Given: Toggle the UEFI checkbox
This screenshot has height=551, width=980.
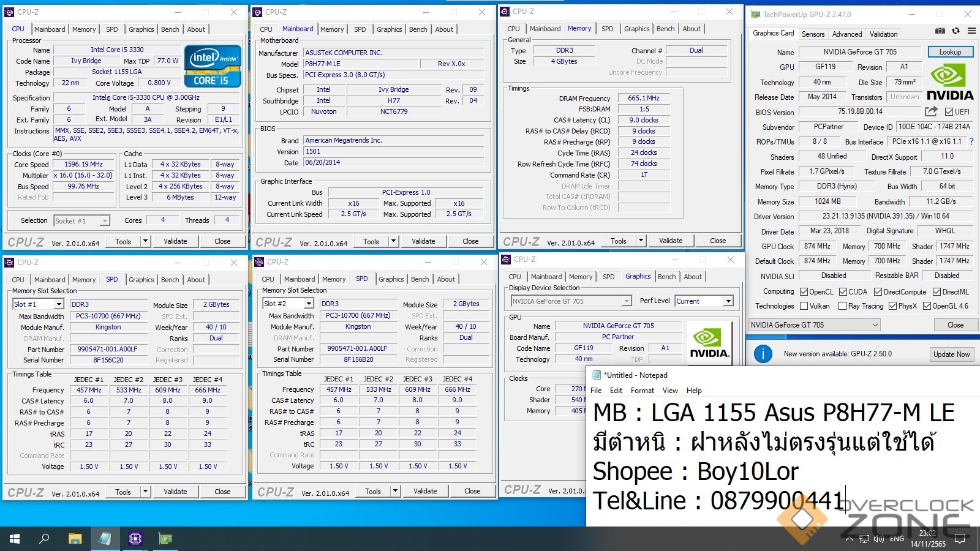Looking at the screenshot, I should 949,112.
